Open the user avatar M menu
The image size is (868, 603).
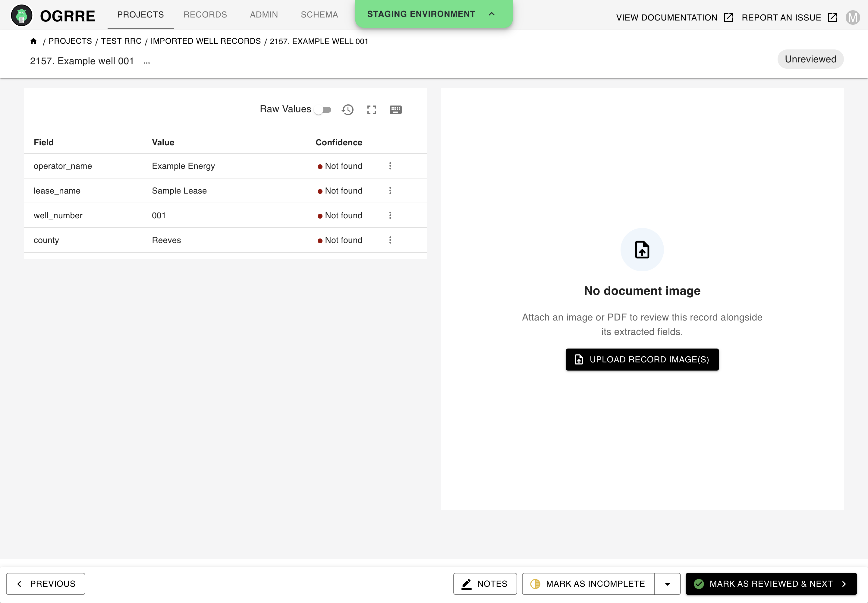click(853, 17)
